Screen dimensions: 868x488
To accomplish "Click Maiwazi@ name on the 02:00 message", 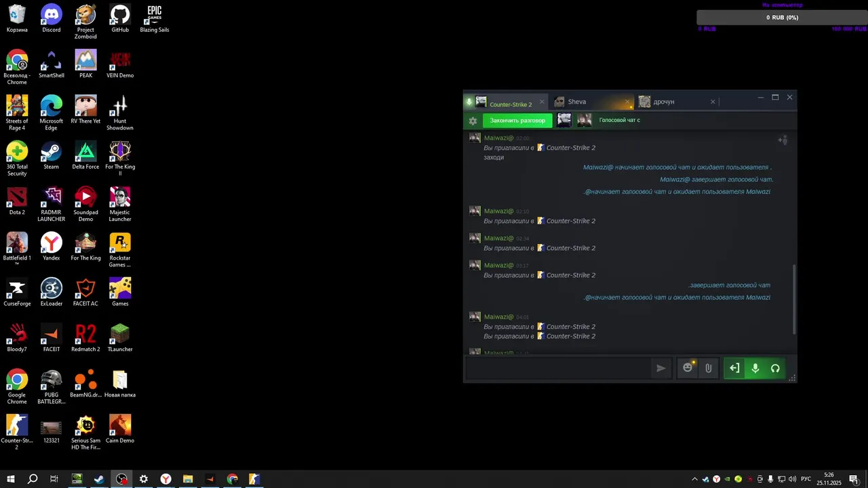I will pyautogui.click(x=498, y=138).
